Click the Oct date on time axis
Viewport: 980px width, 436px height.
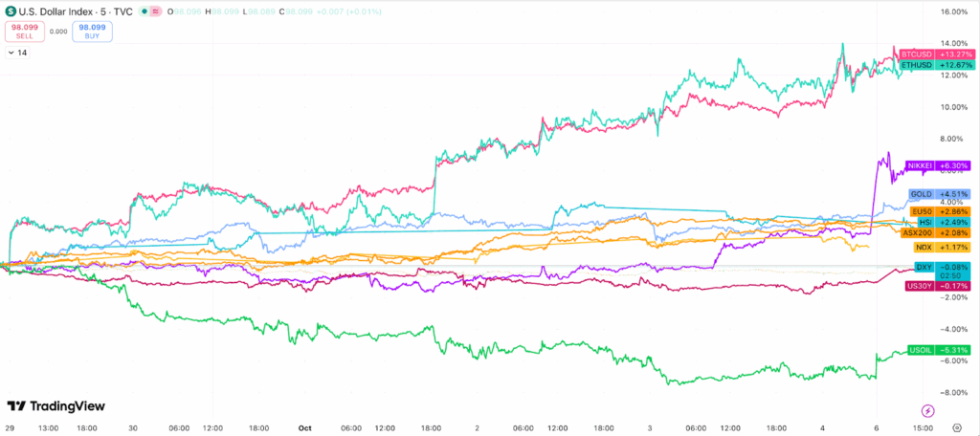click(x=305, y=427)
